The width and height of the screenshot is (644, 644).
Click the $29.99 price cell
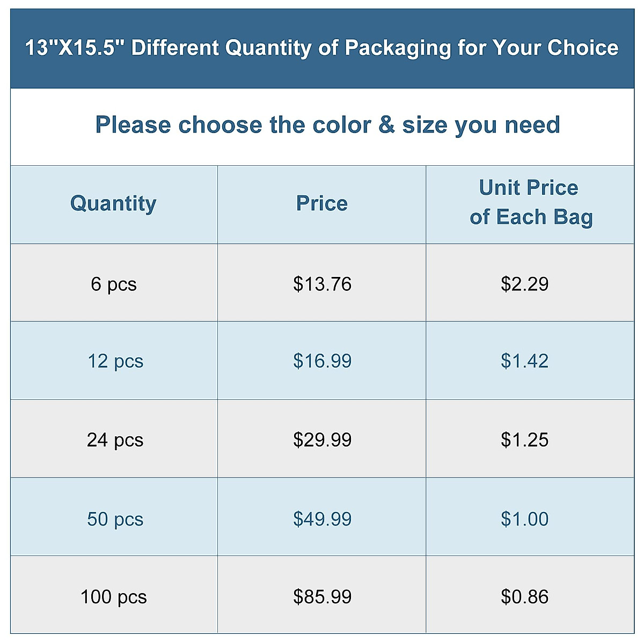coord(322,440)
